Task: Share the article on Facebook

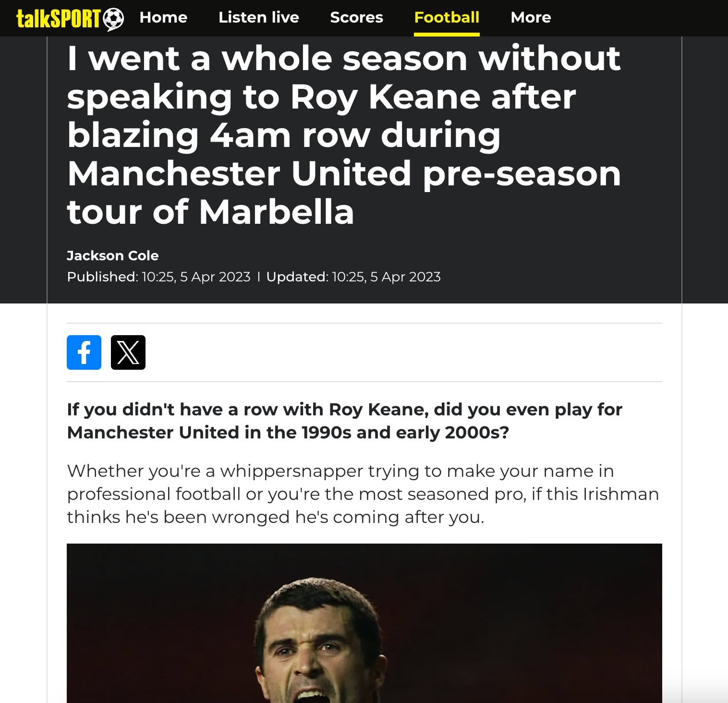Action: click(84, 352)
